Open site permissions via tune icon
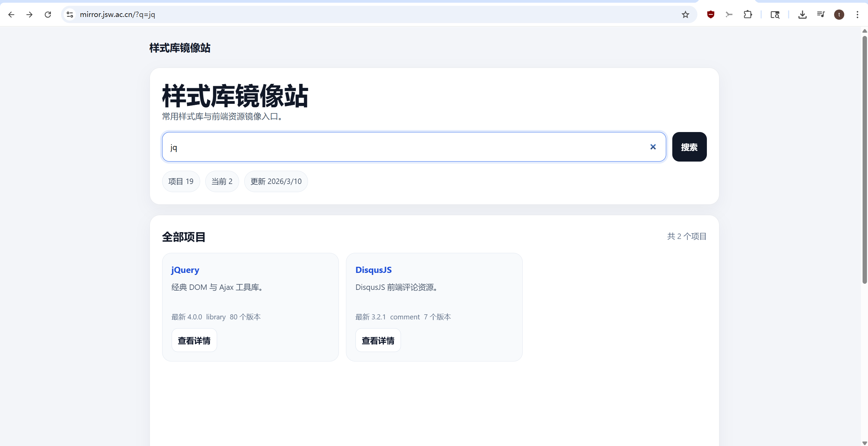The image size is (868, 446). coord(70,15)
